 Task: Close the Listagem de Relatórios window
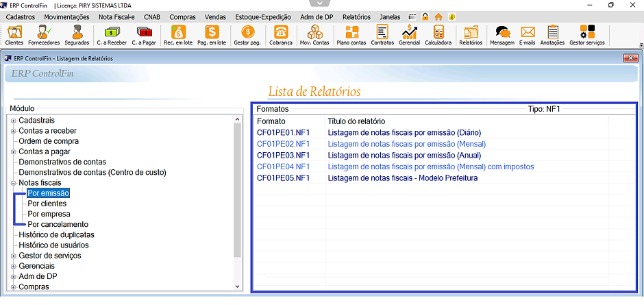(x=630, y=58)
